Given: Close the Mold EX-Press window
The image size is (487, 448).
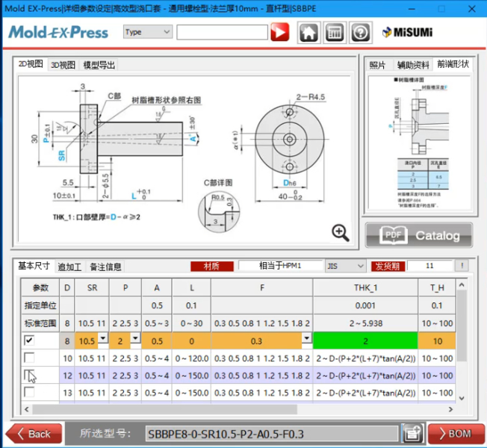Looking at the screenshot, I should [x=471, y=9].
